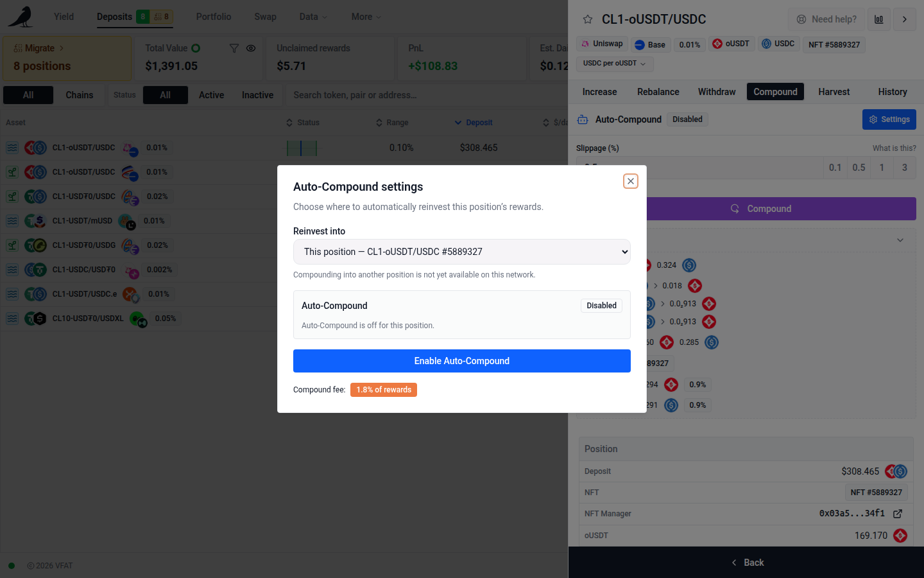Click the range bar in the first position row
Screen dimensions: 924x578
pos(302,148)
